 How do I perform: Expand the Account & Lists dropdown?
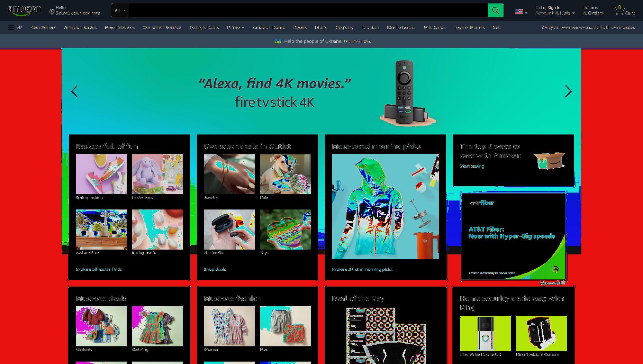coord(555,10)
